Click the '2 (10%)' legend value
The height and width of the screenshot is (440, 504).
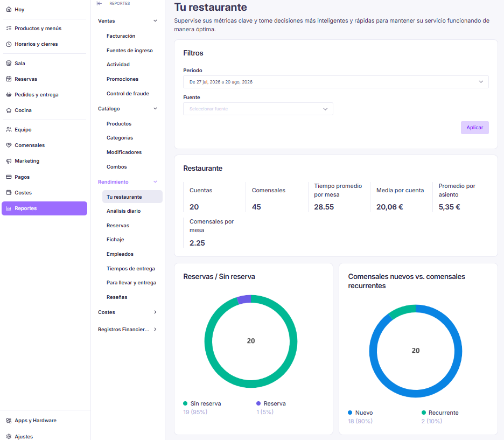(432, 421)
